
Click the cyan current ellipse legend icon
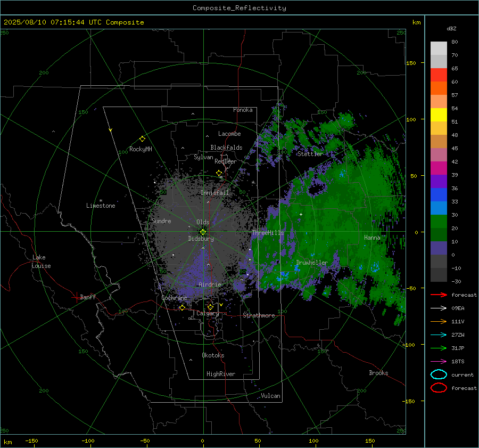click(439, 374)
